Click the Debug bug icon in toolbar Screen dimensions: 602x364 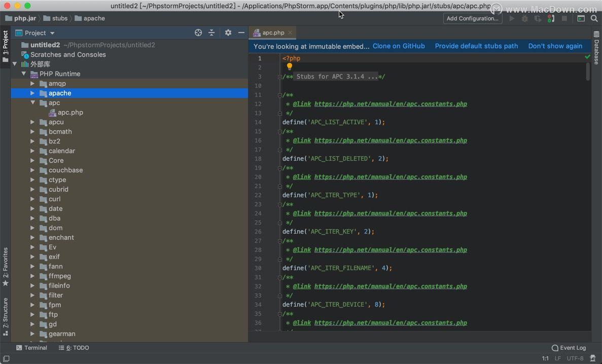525,18
